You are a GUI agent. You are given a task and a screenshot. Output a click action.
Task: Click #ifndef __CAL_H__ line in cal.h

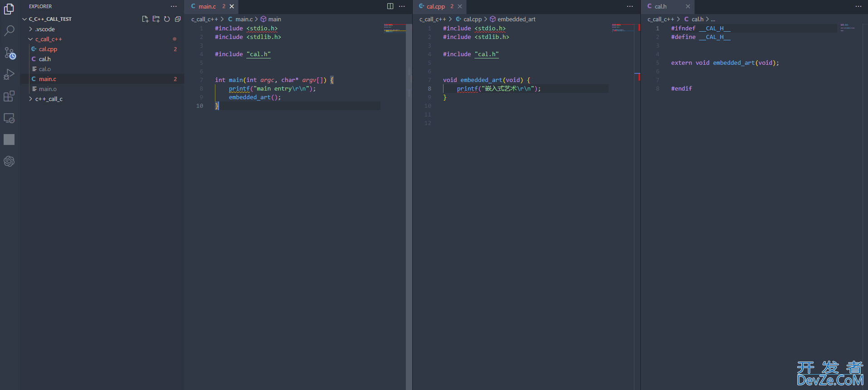tap(701, 28)
